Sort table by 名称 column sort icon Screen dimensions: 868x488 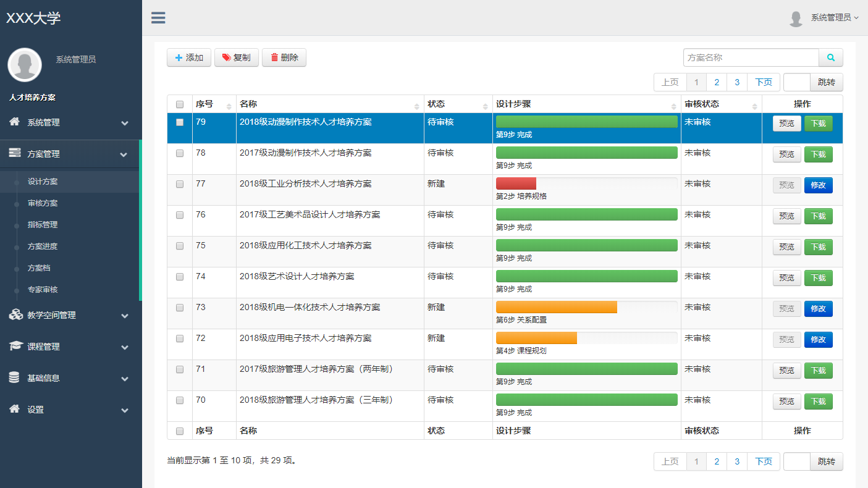(417, 106)
